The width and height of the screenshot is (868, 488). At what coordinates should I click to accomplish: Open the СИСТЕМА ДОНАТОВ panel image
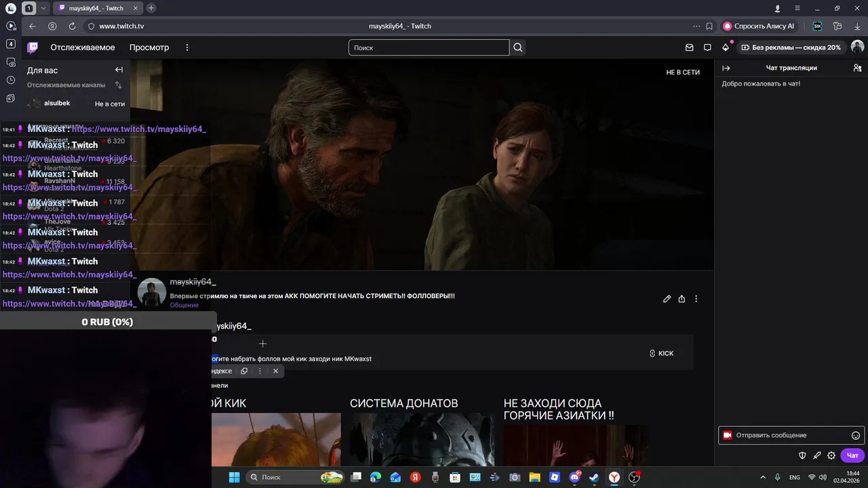click(x=422, y=440)
